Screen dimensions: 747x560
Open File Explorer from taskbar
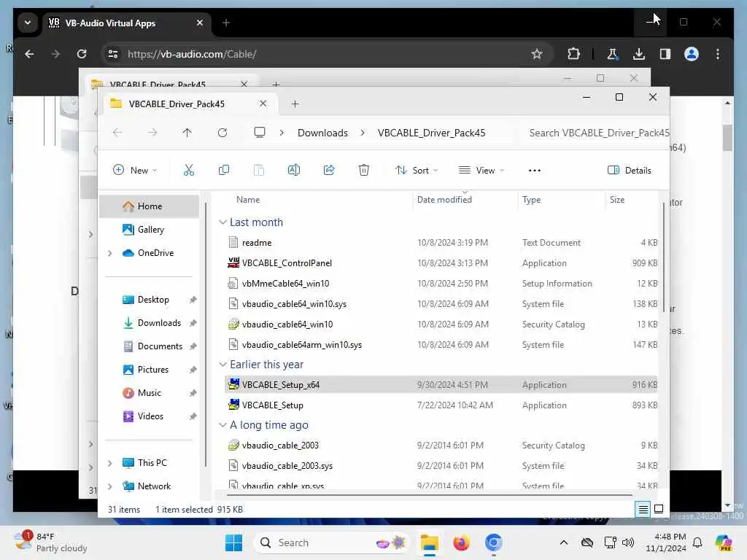[429, 542]
